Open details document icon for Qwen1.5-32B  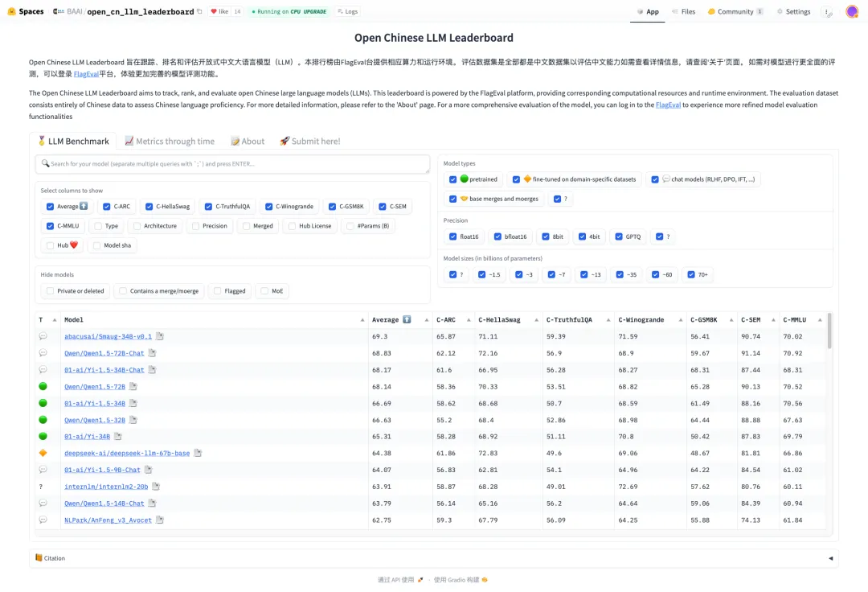[x=133, y=420]
